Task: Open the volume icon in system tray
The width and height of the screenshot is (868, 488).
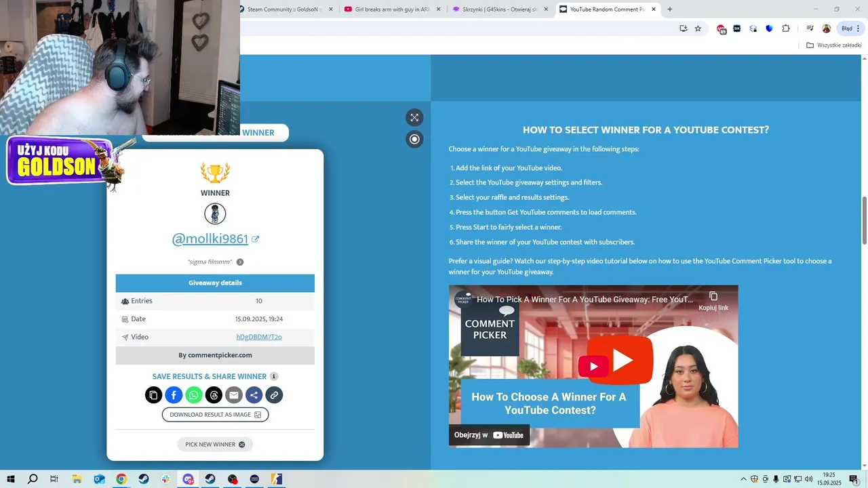Action: point(808,479)
